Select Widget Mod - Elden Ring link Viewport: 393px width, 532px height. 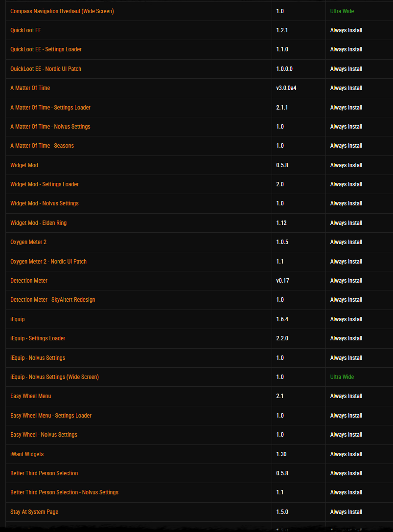coord(38,223)
